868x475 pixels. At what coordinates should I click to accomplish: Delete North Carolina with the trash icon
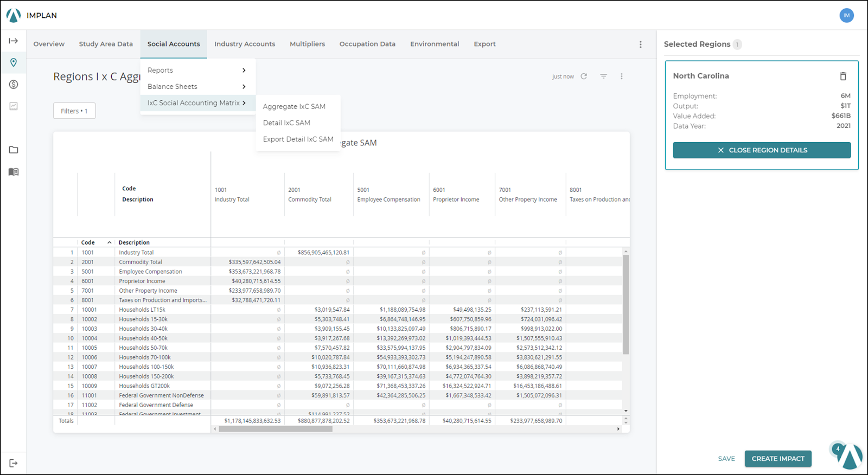click(843, 76)
